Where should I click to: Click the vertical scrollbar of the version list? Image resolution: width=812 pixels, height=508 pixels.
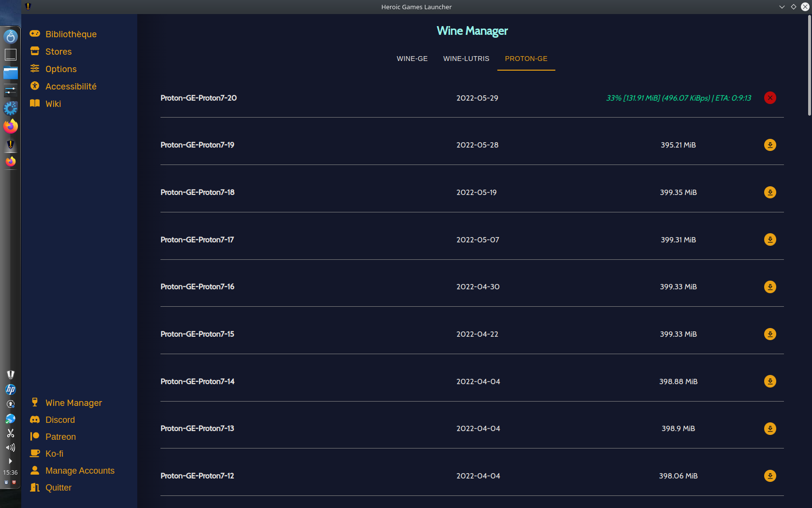[810, 65]
